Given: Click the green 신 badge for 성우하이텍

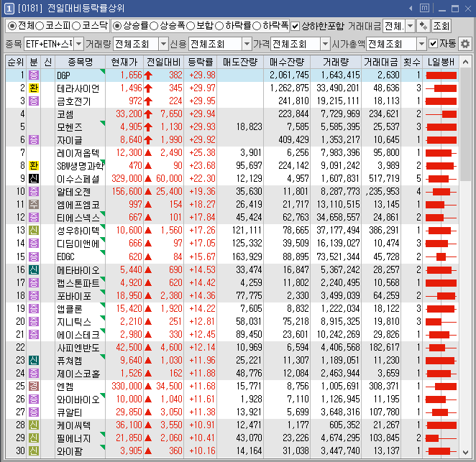Looking at the screenshot, I should pyautogui.click(x=34, y=230).
